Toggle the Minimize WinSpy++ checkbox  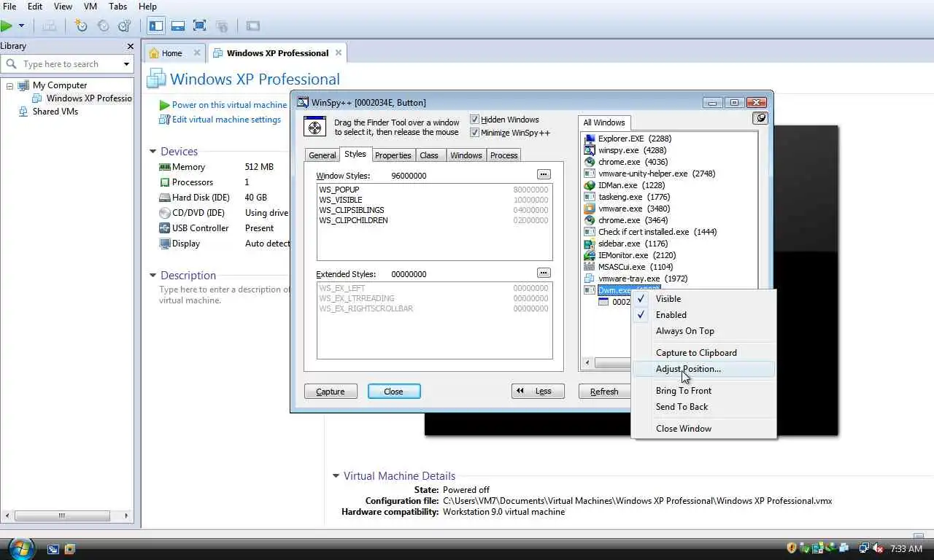pyautogui.click(x=474, y=133)
